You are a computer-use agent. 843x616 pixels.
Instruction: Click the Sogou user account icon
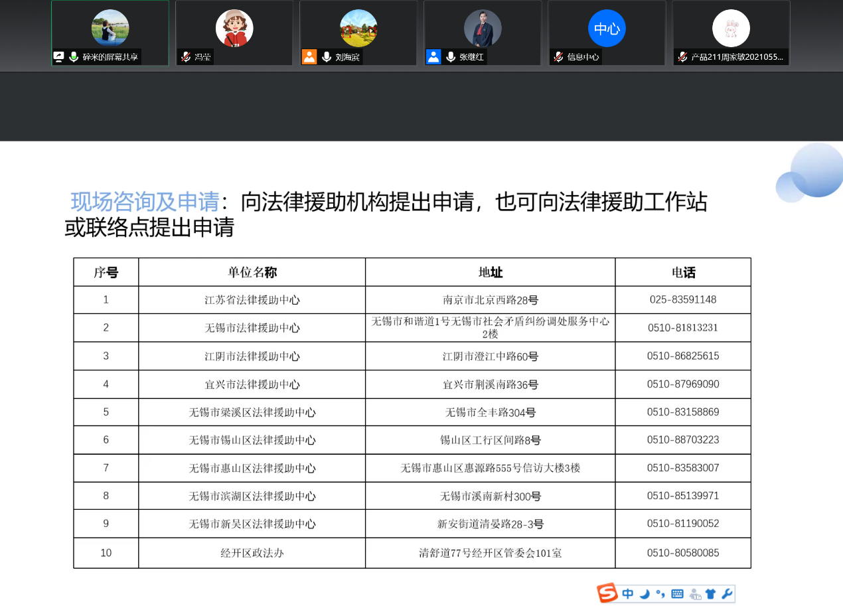695,594
